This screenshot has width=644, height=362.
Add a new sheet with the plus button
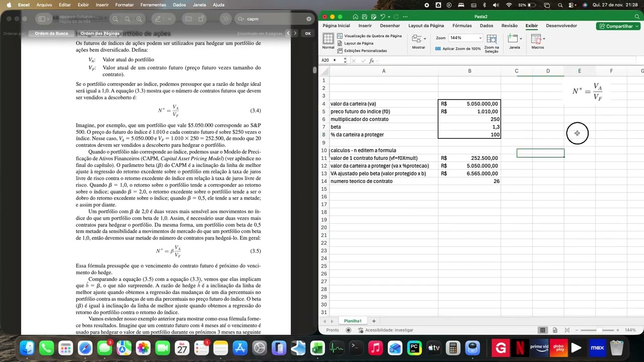(374, 321)
